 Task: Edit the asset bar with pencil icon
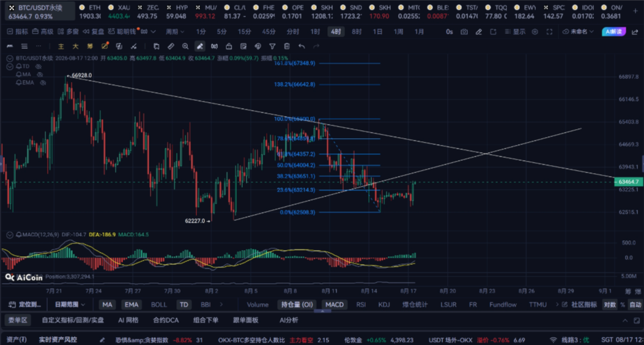[102, 340]
